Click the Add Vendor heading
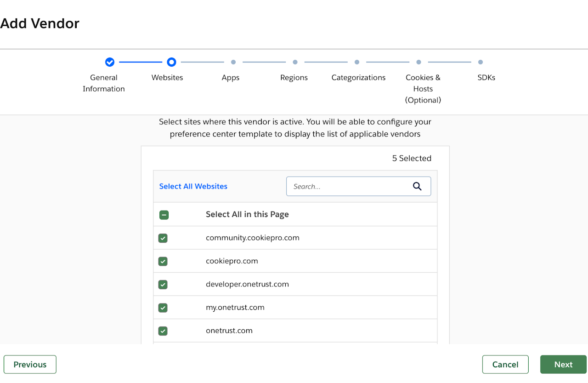The width and height of the screenshot is (588, 383). 40,23
